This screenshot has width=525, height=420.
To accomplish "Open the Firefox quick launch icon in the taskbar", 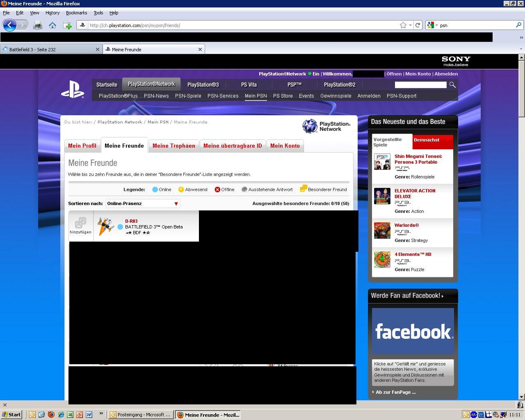I will 51,415.
